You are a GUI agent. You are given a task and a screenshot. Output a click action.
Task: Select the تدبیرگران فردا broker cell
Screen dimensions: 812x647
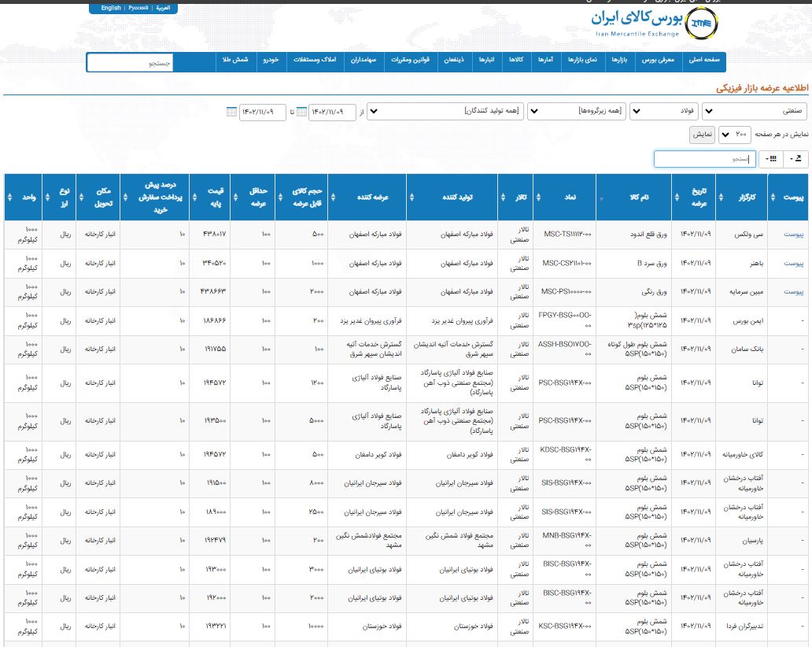click(741, 627)
